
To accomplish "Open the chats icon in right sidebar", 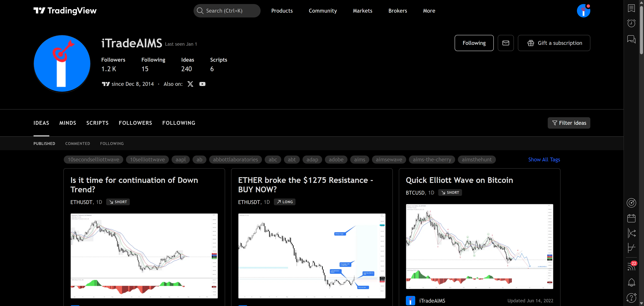I will coord(631,39).
